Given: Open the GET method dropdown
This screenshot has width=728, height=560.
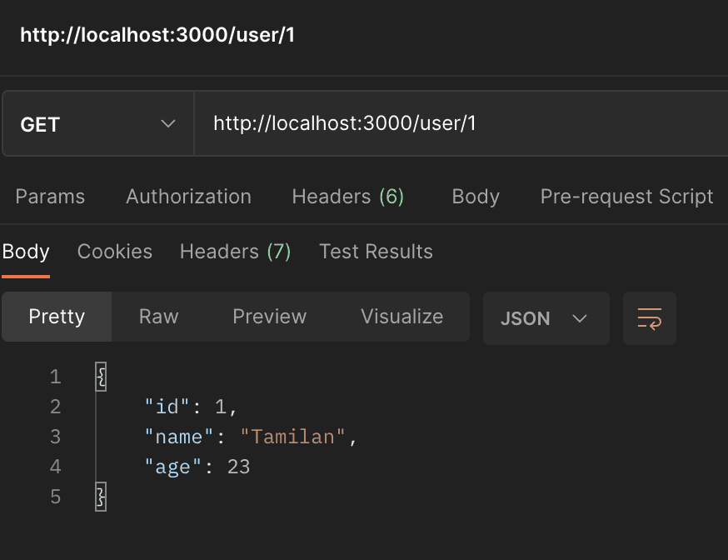Looking at the screenshot, I should tap(98, 123).
